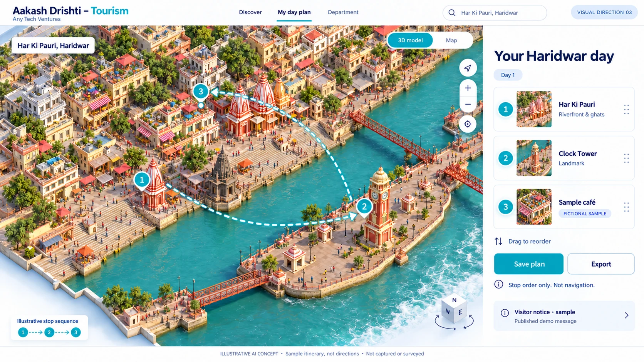Open the Discover tab
The image size is (644, 362).
point(250,12)
